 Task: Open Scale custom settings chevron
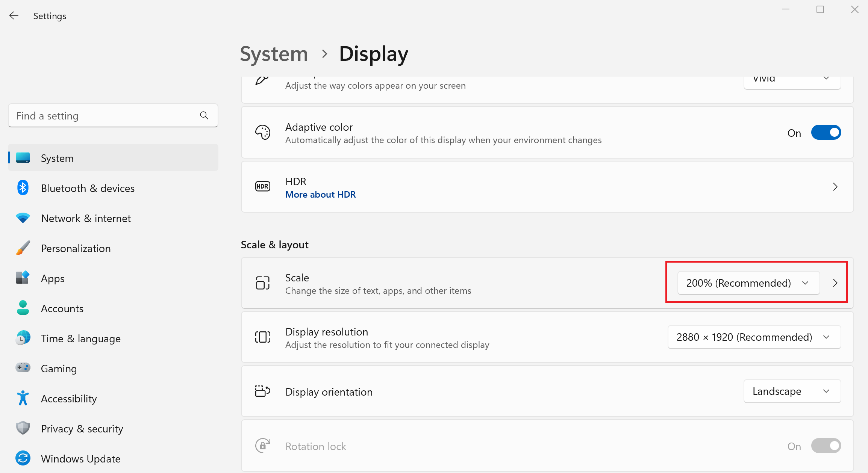pos(835,283)
